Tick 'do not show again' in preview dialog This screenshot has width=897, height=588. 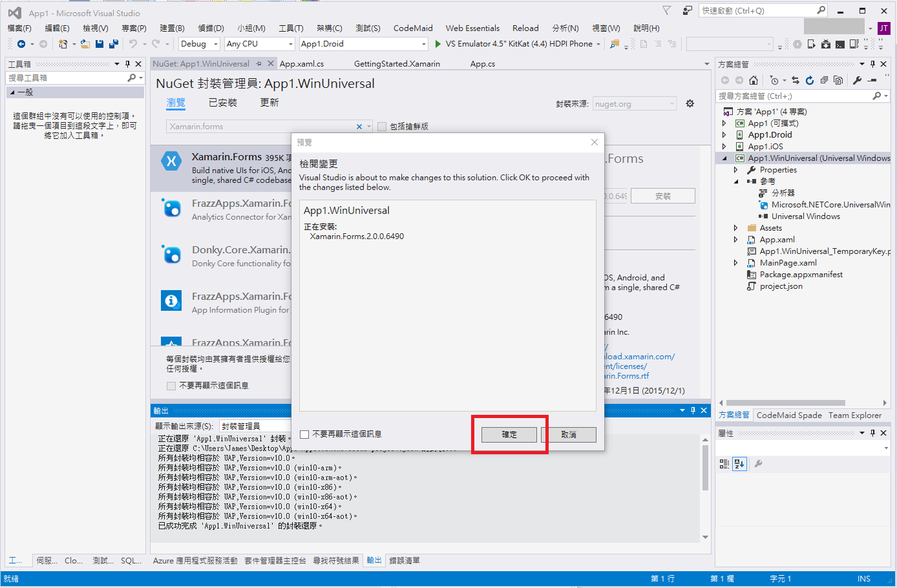[305, 434]
